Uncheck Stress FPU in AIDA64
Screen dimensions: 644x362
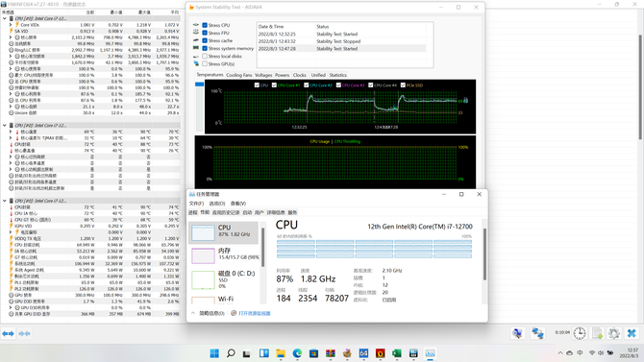[205, 33]
